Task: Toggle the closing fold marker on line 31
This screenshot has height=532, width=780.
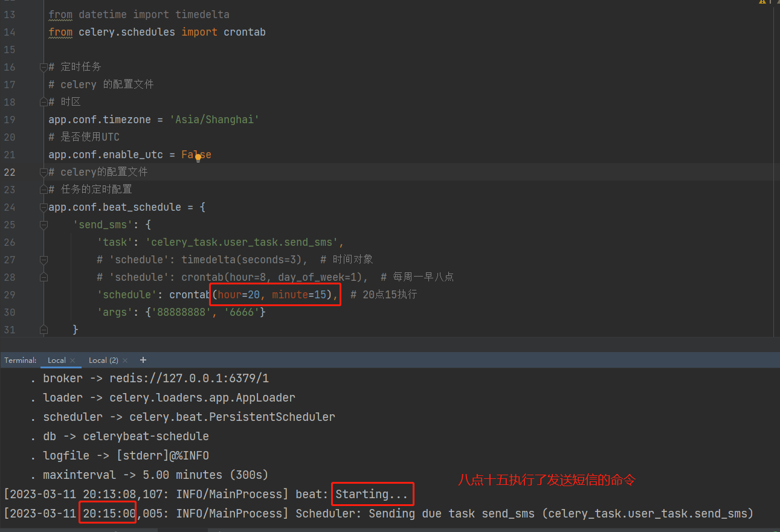Action: point(43,330)
